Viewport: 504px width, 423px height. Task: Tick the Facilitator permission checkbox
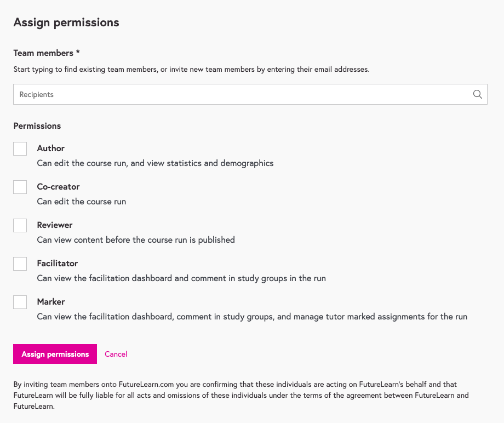tap(20, 264)
